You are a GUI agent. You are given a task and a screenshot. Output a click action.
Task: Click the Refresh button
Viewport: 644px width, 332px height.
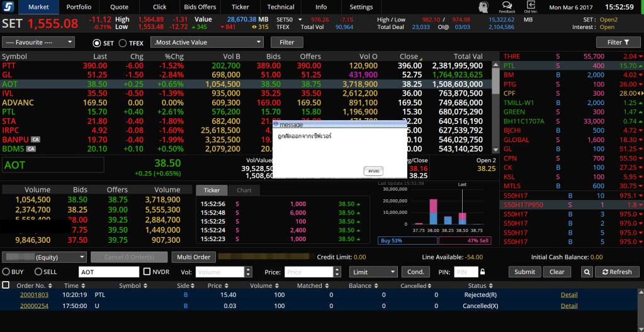[618, 272]
